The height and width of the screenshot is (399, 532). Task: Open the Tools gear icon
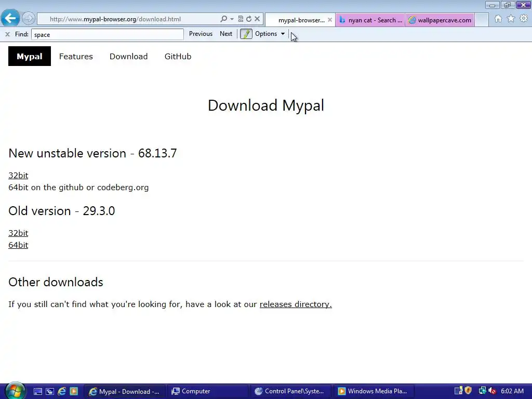click(524, 18)
